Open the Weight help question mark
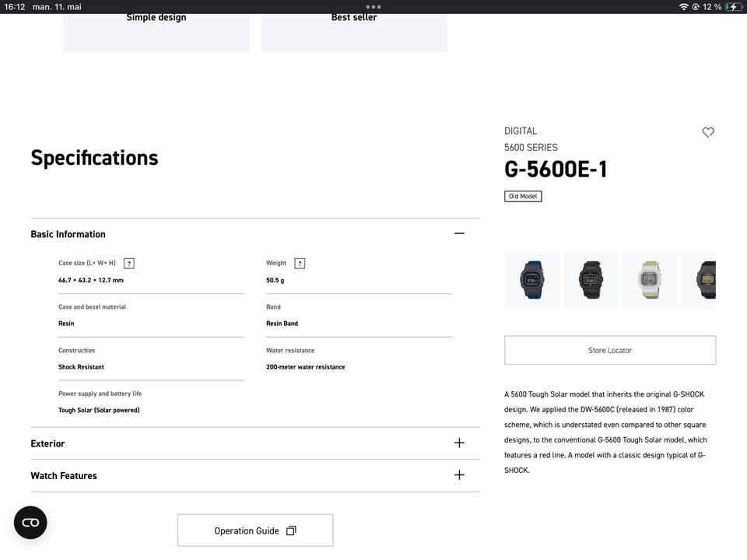Screen dimensions: 747x560 click(300, 264)
